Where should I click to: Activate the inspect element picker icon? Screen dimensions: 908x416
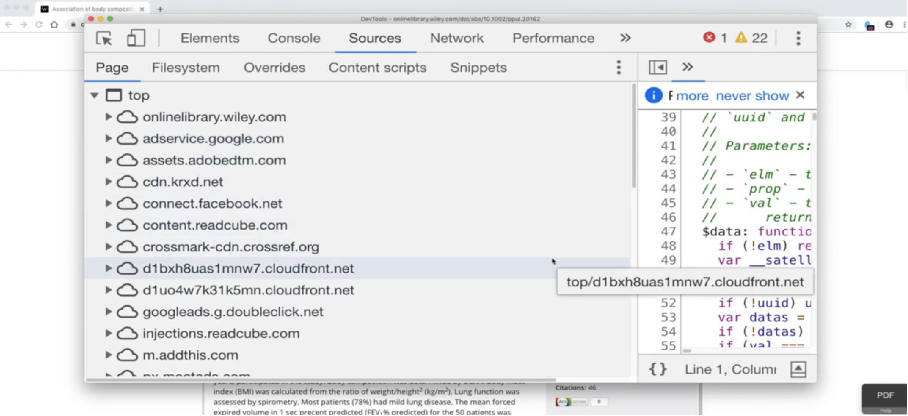click(x=104, y=38)
